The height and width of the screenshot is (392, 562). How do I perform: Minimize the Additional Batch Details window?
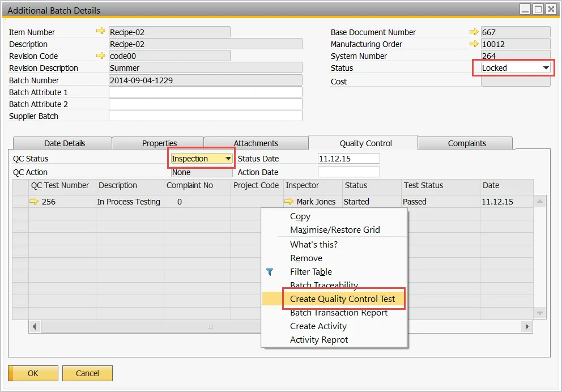(525, 9)
